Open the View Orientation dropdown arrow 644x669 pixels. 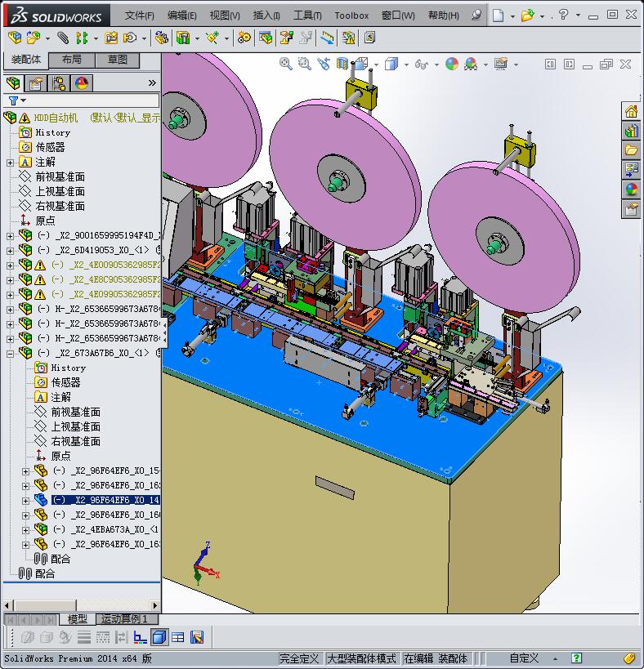click(376, 65)
